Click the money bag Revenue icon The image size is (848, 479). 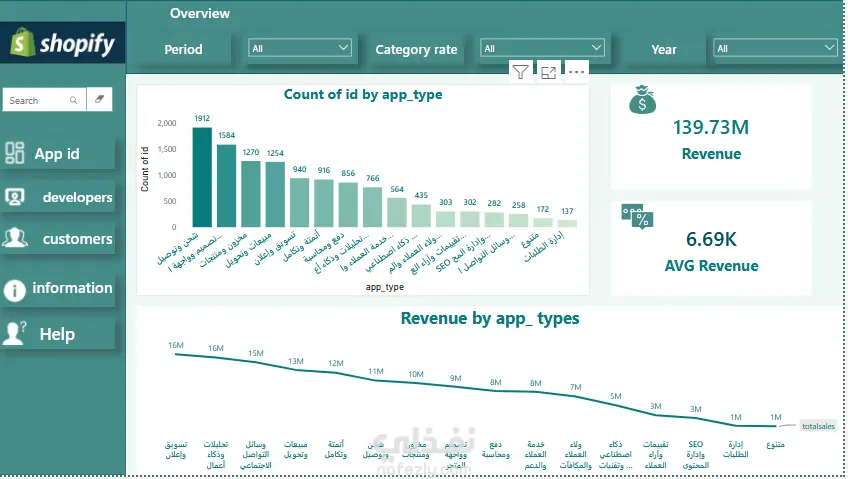pyautogui.click(x=642, y=99)
